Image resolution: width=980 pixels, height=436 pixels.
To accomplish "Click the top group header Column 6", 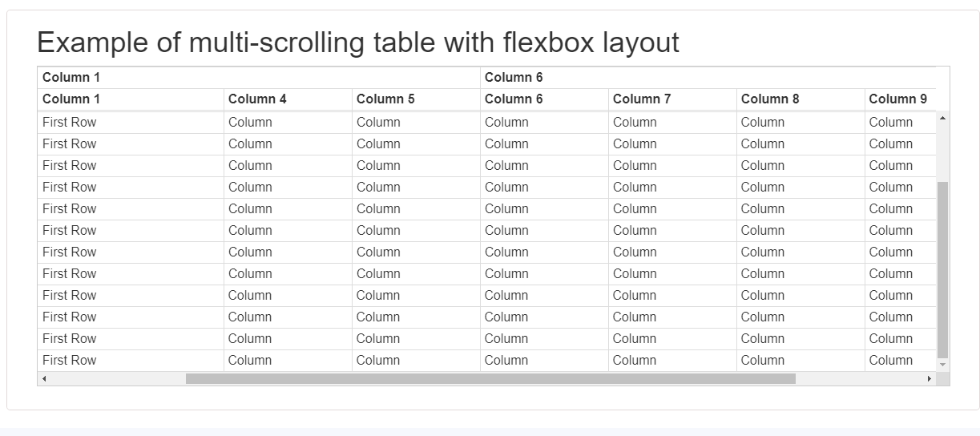I will (514, 78).
